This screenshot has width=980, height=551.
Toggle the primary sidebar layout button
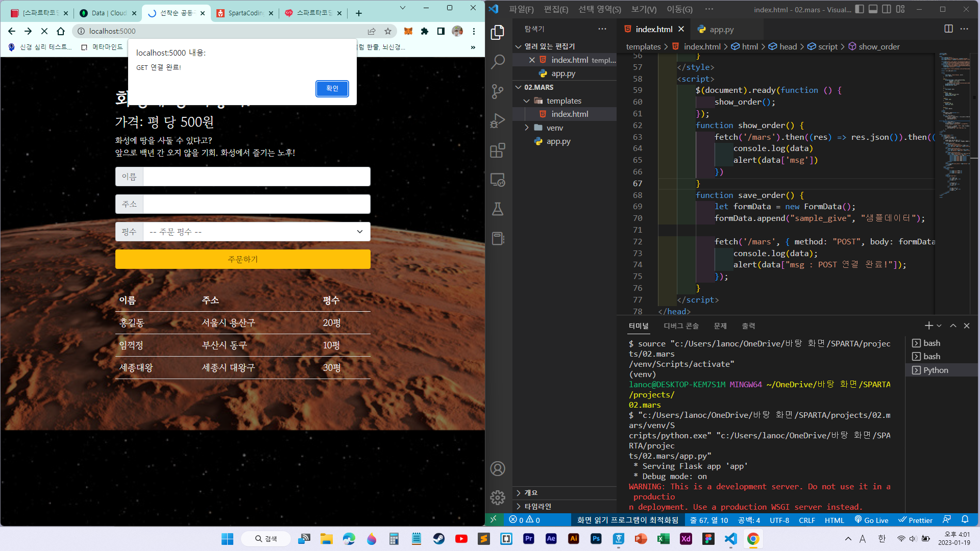860,9
